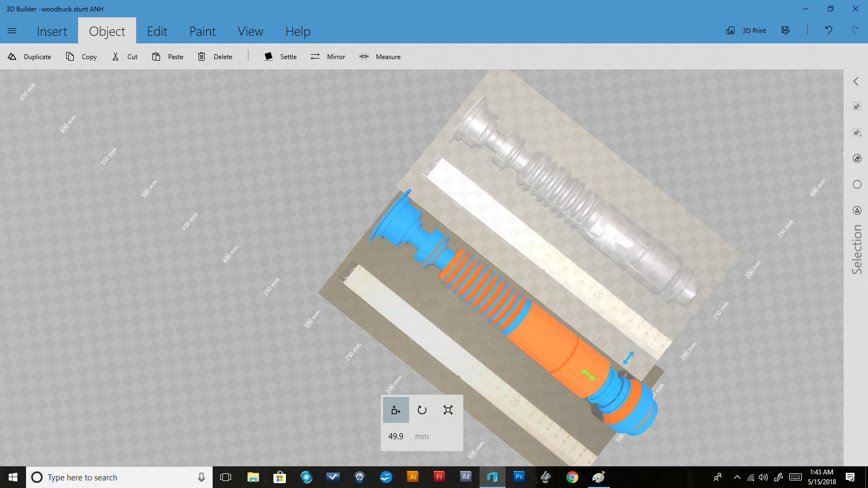Switch to the Insert tab

point(52,31)
